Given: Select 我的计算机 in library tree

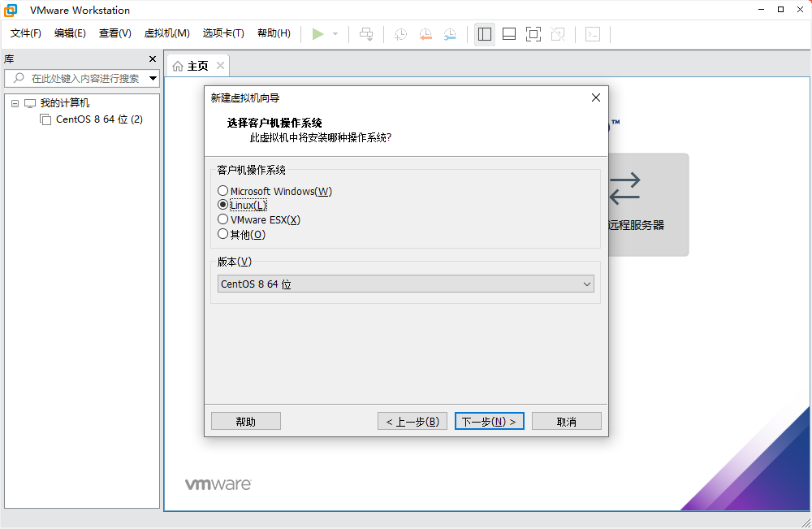Looking at the screenshot, I should (65, 103).
